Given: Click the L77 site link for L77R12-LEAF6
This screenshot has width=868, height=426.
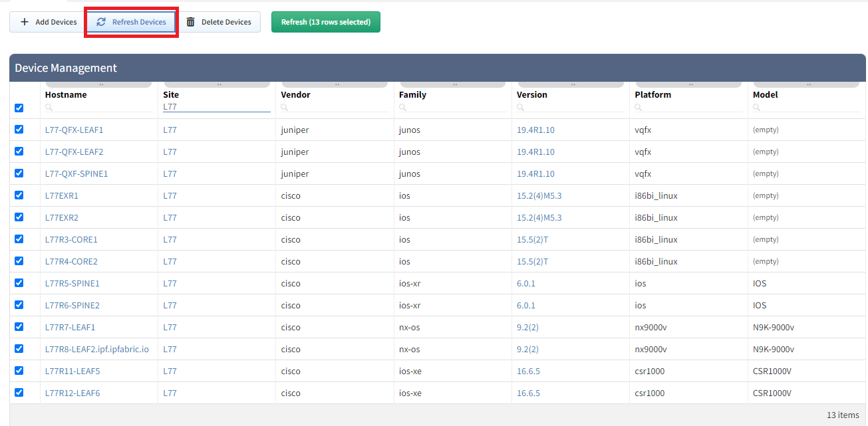Looking at the screenshot, I should tap(170, 393).
